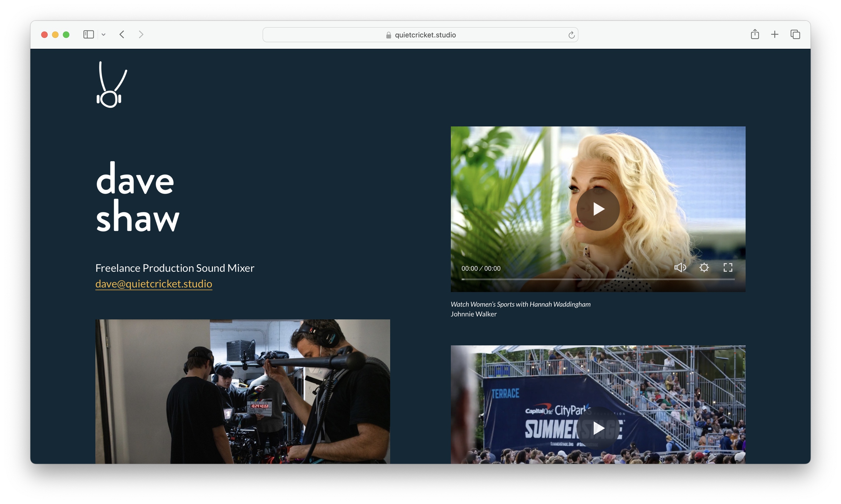Click the Share icon in Safari toolbar

click(x=755, y=34)
